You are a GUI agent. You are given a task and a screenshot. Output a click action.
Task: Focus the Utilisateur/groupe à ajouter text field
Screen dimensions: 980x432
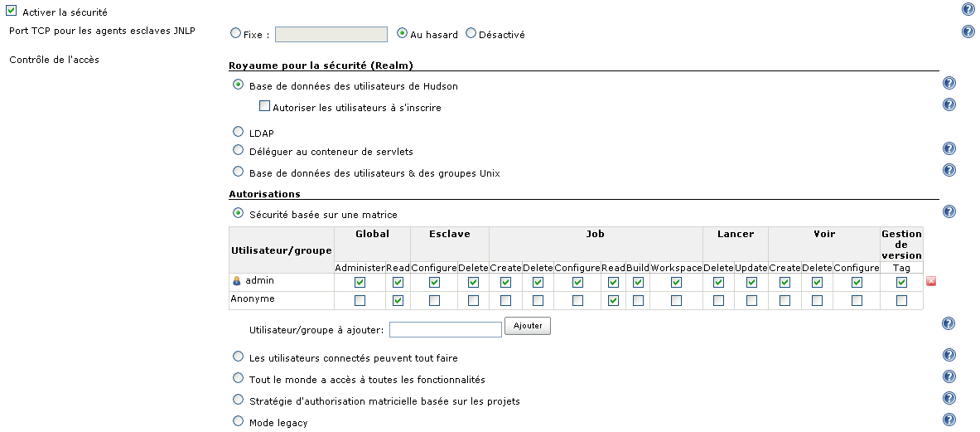pyautogui.click(x=445, y=330)
